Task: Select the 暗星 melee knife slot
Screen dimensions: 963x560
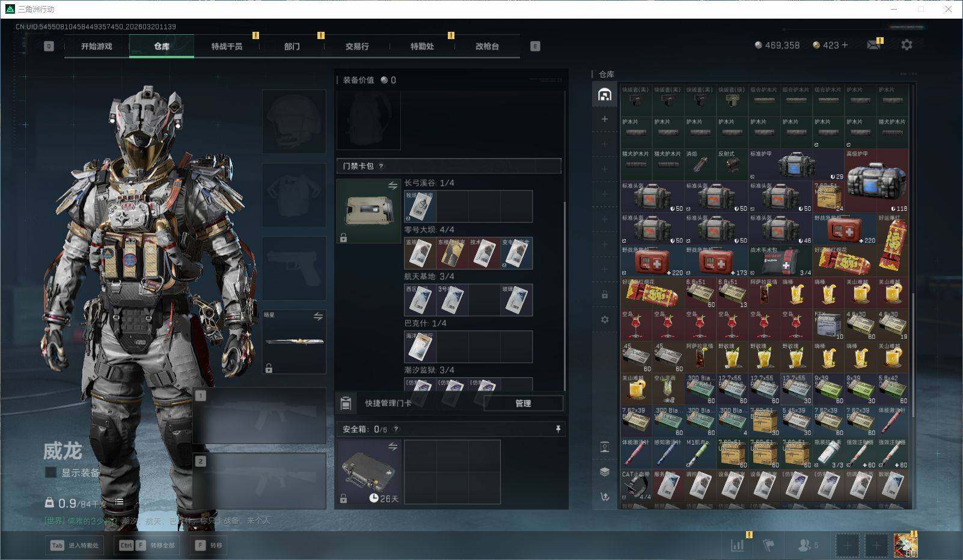Action: (x=294, y=341)
